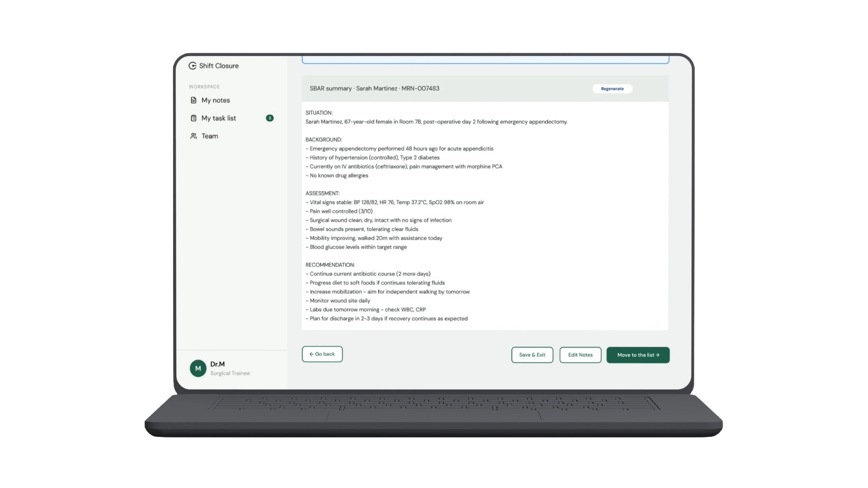868x488 pixels.
Task: Click the 'Bowel sounds present' line
Action: click(x=362, y=229)
